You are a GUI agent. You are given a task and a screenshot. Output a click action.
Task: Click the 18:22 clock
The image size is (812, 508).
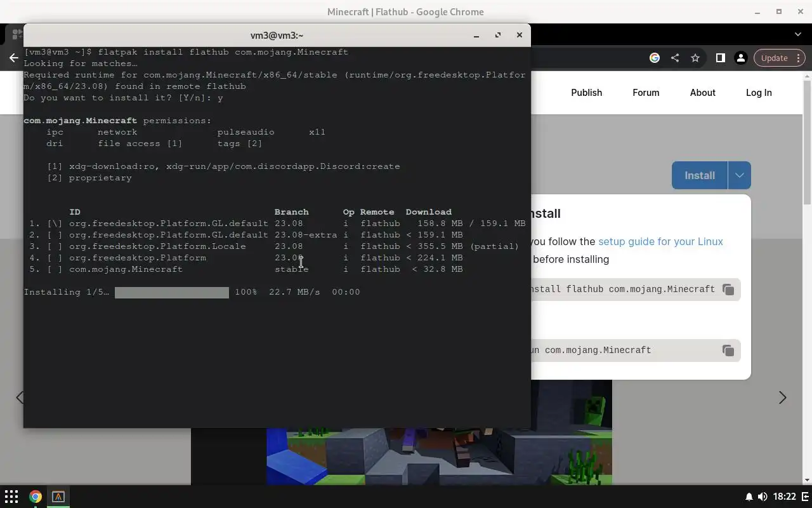point(785,497)
